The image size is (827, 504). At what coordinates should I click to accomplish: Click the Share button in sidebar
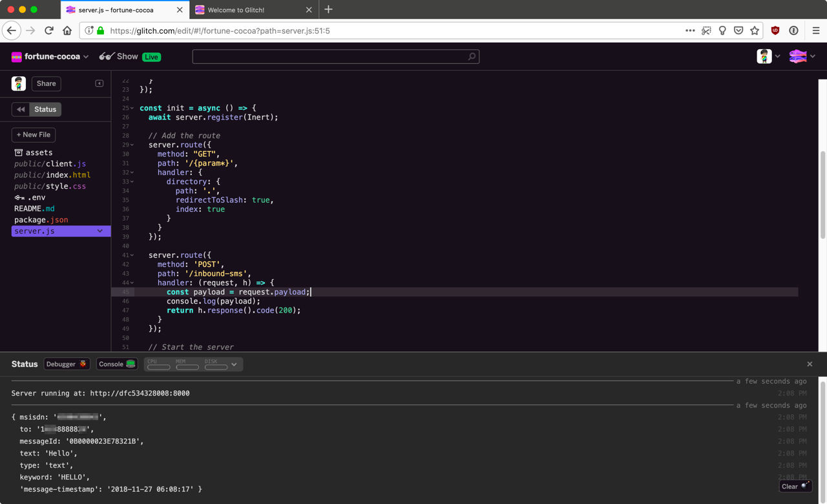click(46, 83)
